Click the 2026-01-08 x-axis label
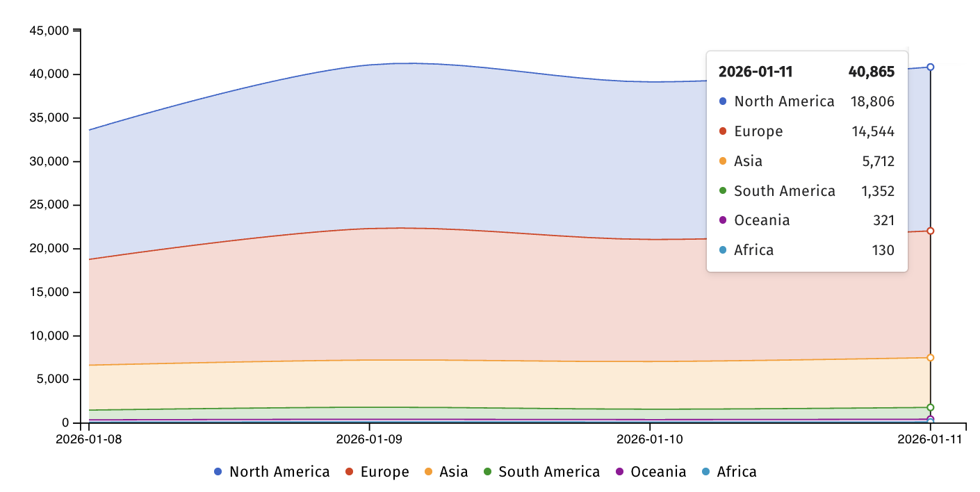 88,439
